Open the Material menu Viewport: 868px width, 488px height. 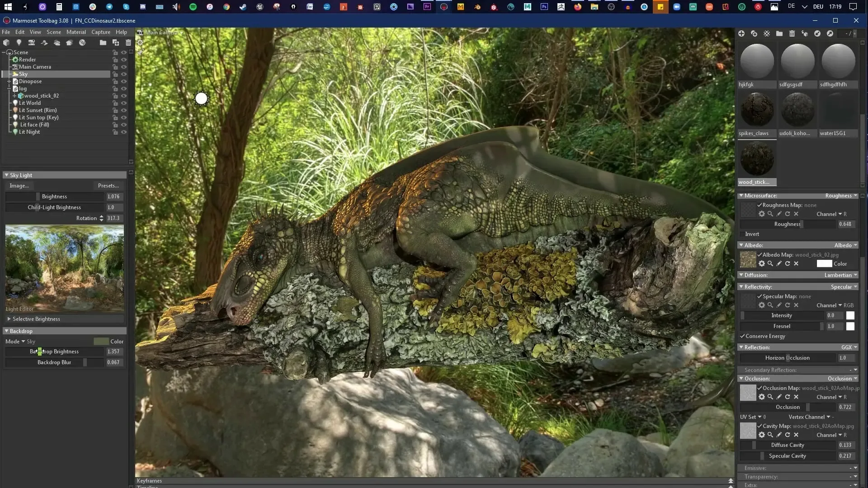76,32
